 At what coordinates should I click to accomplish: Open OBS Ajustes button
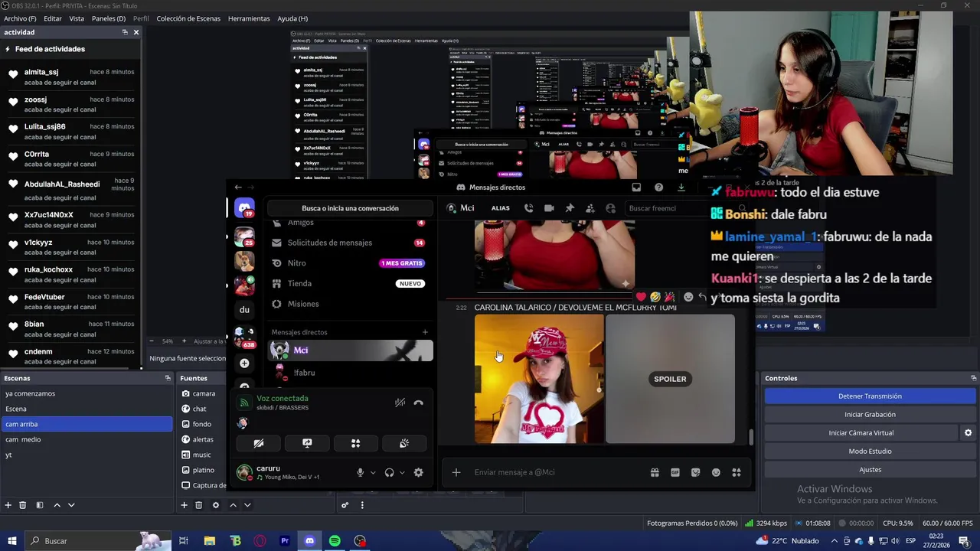click(x=870, y=470)
